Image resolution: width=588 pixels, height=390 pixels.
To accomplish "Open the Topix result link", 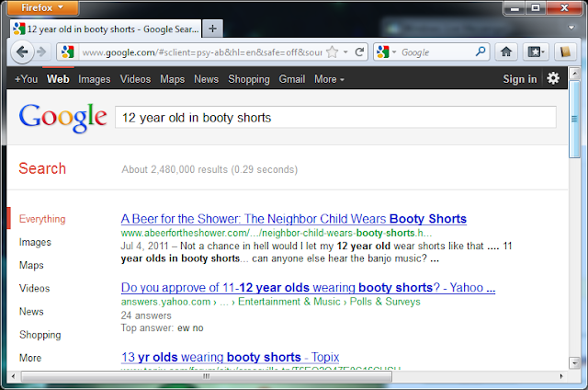I will tap(230, 357).
